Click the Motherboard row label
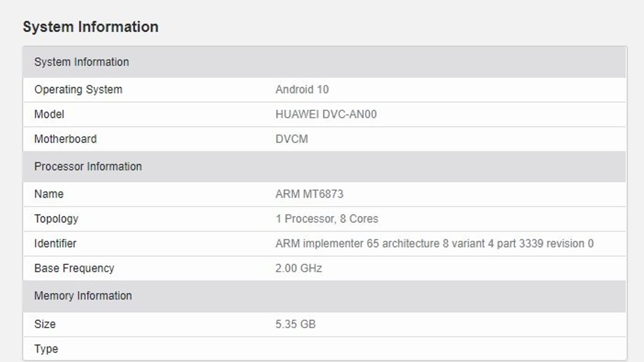This screenshot has height=362, width=644. (x=65, y=139)
